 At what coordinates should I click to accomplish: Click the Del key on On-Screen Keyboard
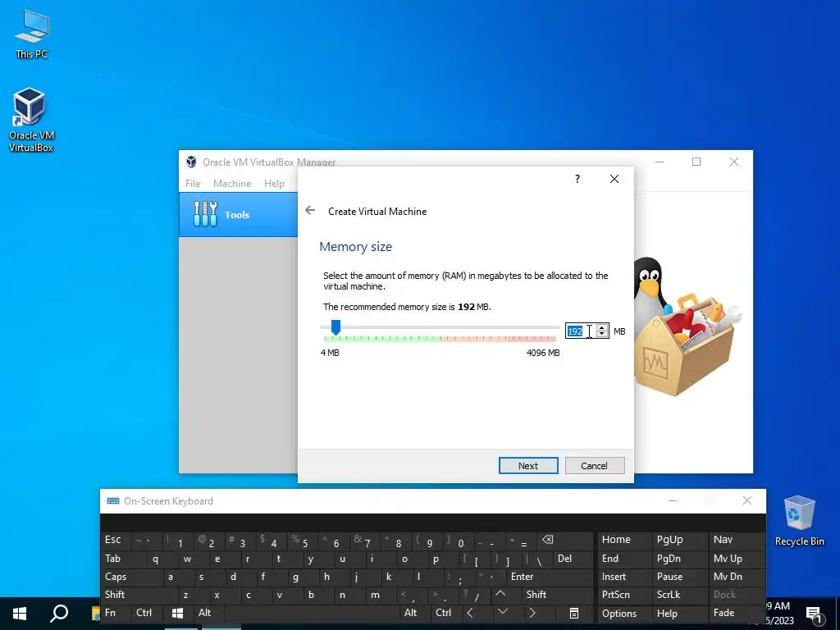(x=572, y=559)
